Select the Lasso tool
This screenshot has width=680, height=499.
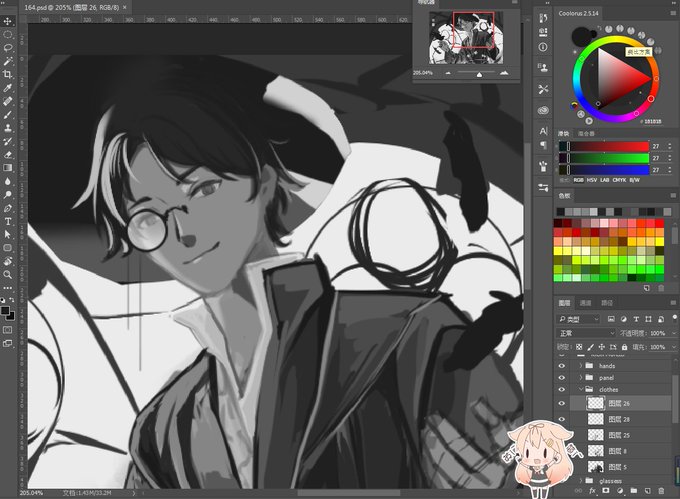(x=8, y=48)
